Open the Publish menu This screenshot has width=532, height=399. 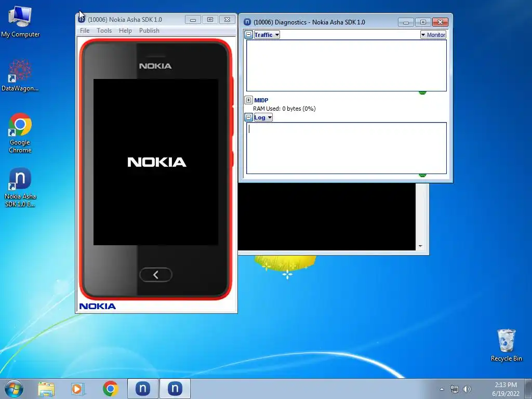149,31
